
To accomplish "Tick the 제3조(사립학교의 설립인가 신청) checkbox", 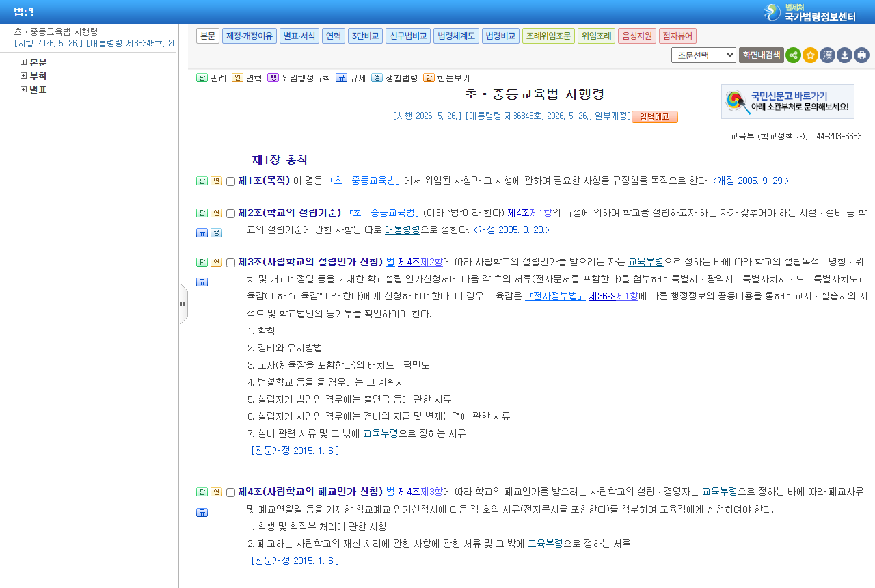I will [x=231, y=263].
